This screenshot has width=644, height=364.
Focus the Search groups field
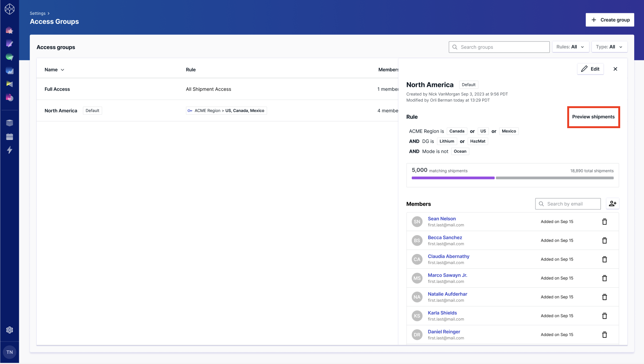(x=499, y=47)
